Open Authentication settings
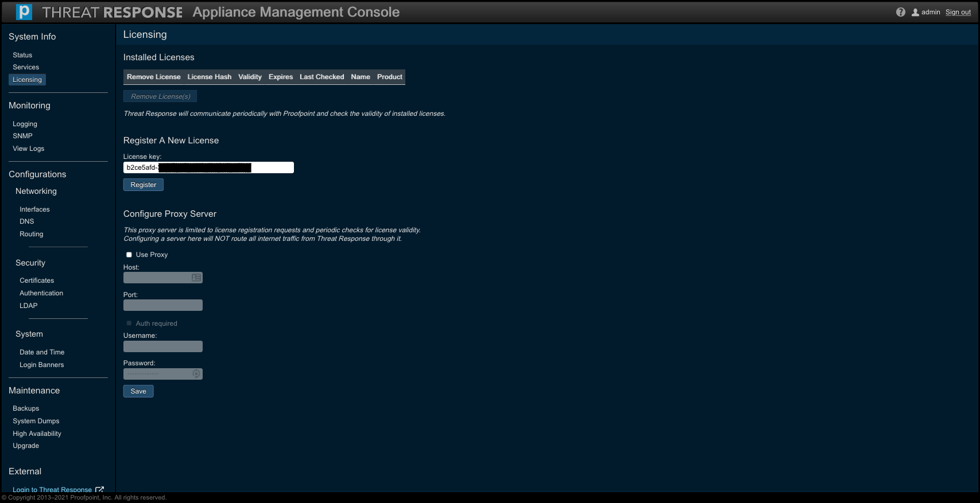 [x=41, y=293]
